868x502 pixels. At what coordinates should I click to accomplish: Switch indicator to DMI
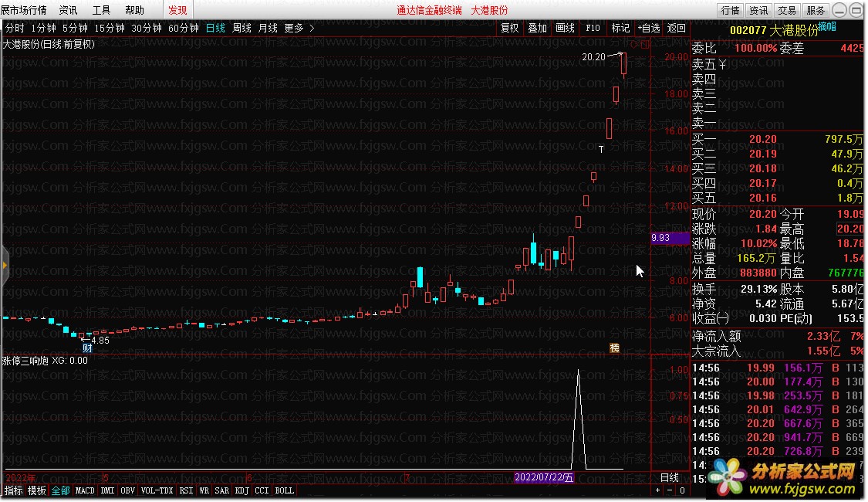(107, 491)
